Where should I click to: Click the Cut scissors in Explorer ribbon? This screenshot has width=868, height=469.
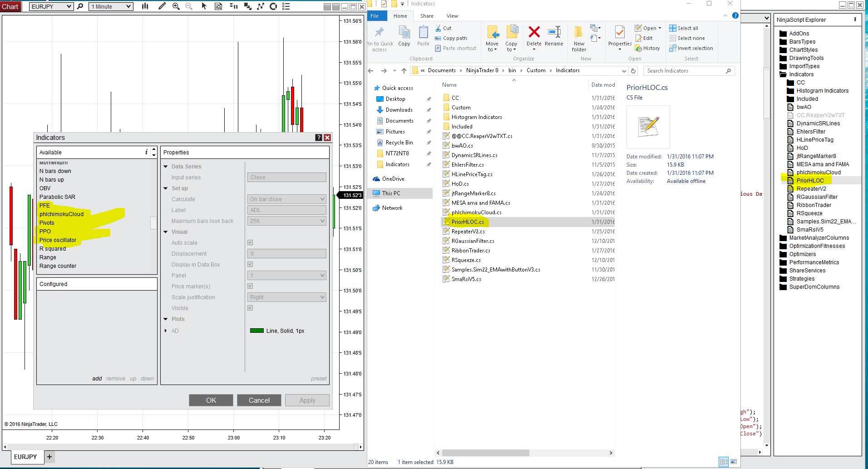click(x=443, y=28)
